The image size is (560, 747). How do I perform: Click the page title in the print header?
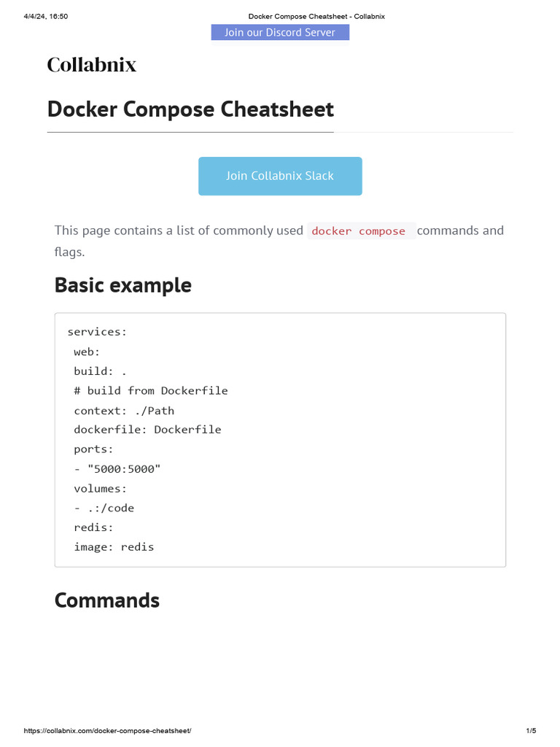316,16
